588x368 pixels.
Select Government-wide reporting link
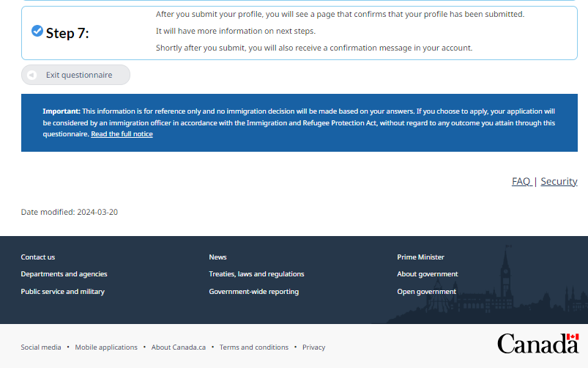click(253, 292)
